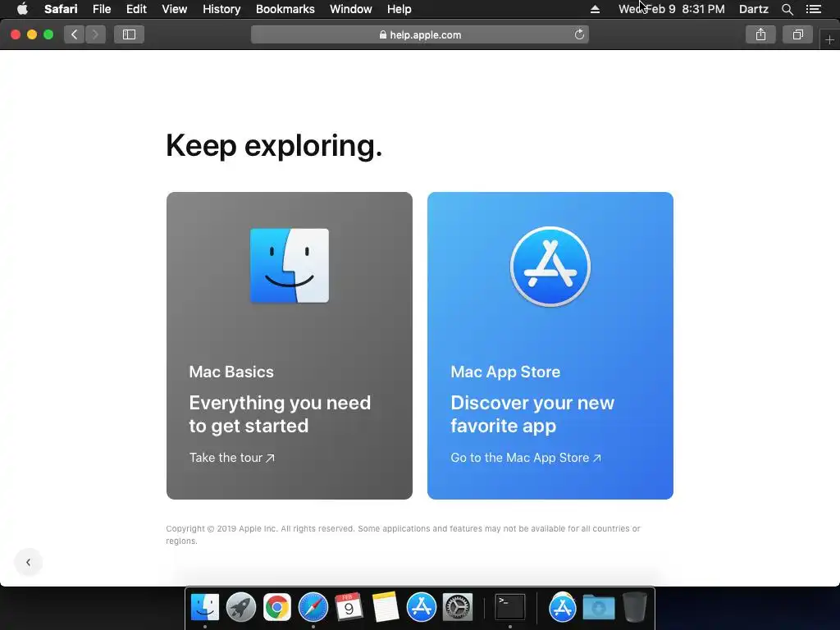Click the eject icon in menu bar
This screenshot has height=630, width=840.
pyautogui.click(x=595, y=9)
